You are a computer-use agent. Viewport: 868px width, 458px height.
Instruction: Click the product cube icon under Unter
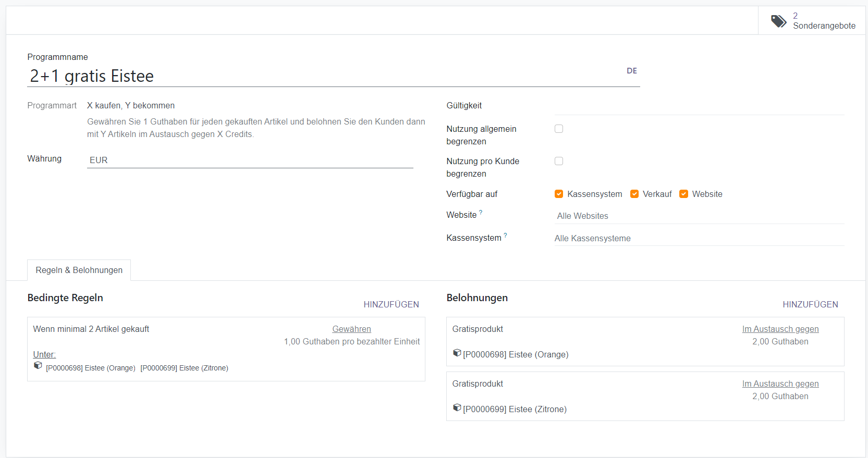pos(38,366)
